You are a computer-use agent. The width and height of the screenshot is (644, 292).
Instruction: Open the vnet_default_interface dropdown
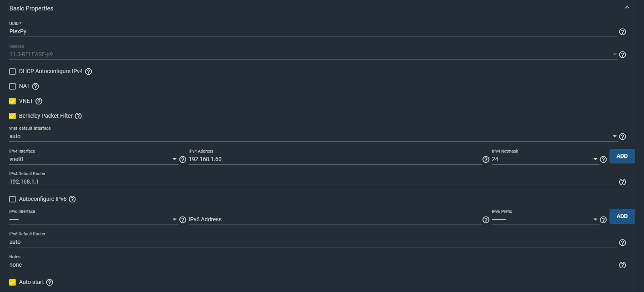(x=313, y=137)
